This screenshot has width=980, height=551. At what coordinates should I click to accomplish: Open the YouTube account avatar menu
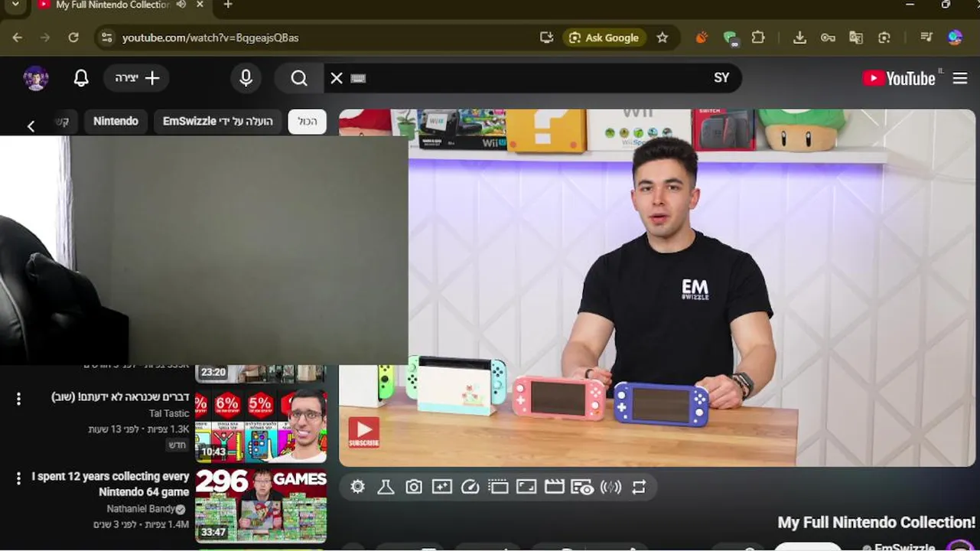(36, 78)
